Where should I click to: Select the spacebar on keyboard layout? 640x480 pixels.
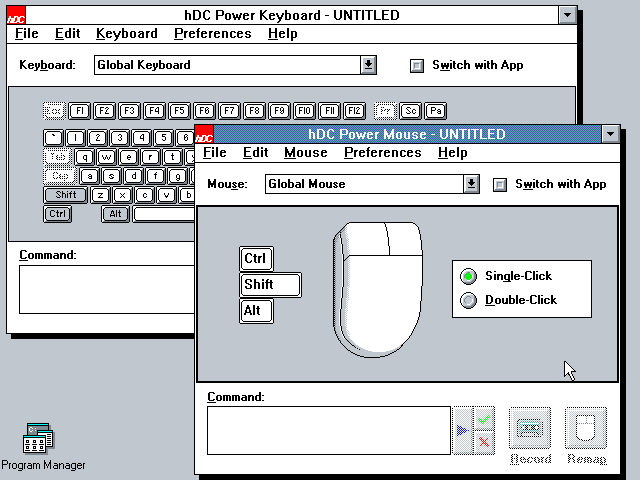pos(164,214)
